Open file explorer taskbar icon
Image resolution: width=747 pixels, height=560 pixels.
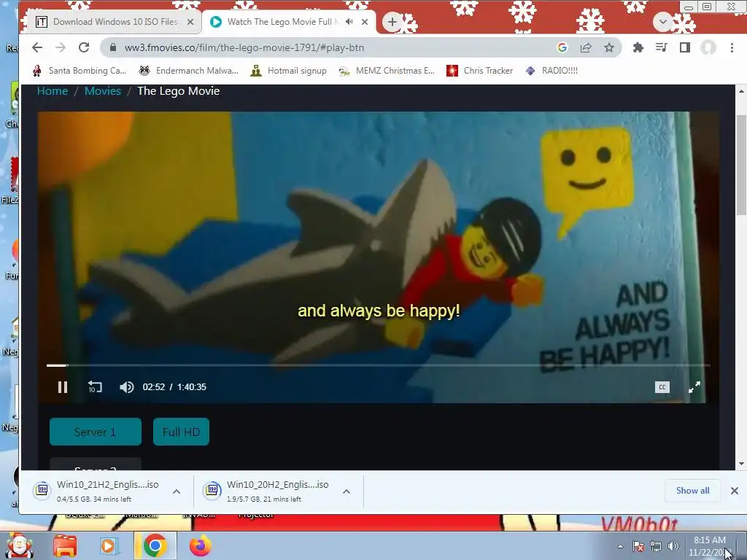[x=65, y=546]
